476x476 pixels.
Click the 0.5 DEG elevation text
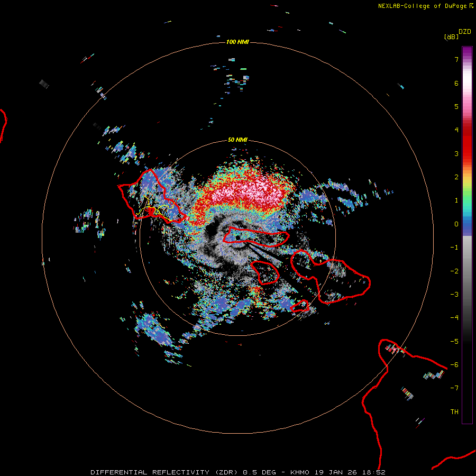[x=260, y=472]
